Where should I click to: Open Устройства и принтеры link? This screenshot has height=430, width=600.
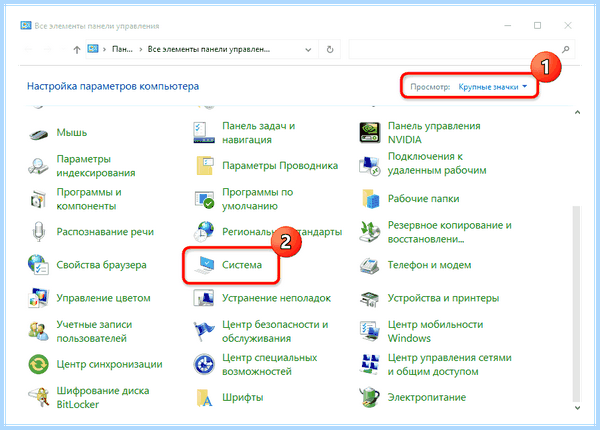pyautogui.click(x=443, y=298)
